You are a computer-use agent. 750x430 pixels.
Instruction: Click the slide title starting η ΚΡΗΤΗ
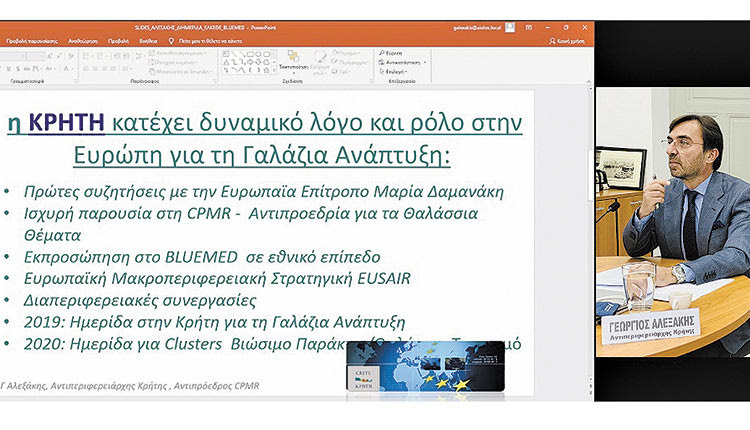(x=265, y=139)
